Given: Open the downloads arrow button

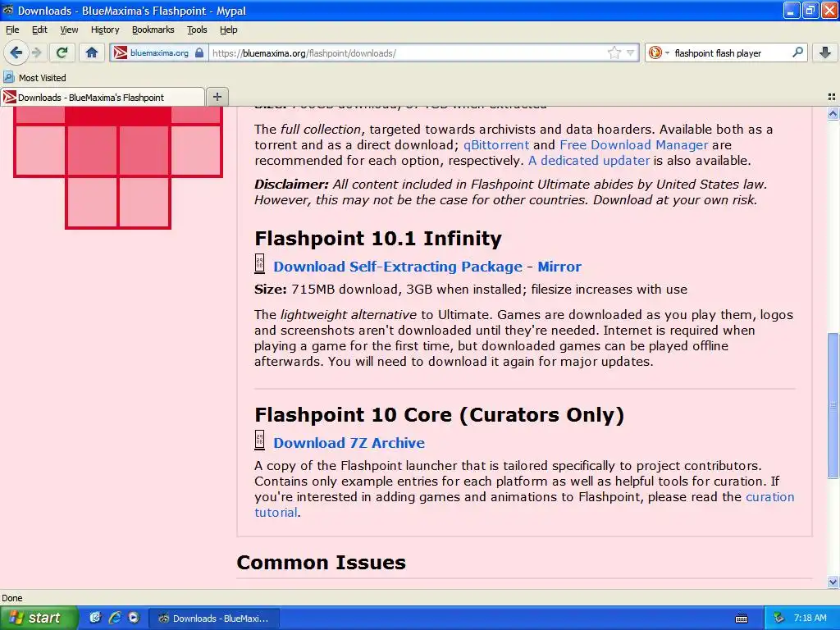Looking at the screenshot, I should click(x=825, y=52).
